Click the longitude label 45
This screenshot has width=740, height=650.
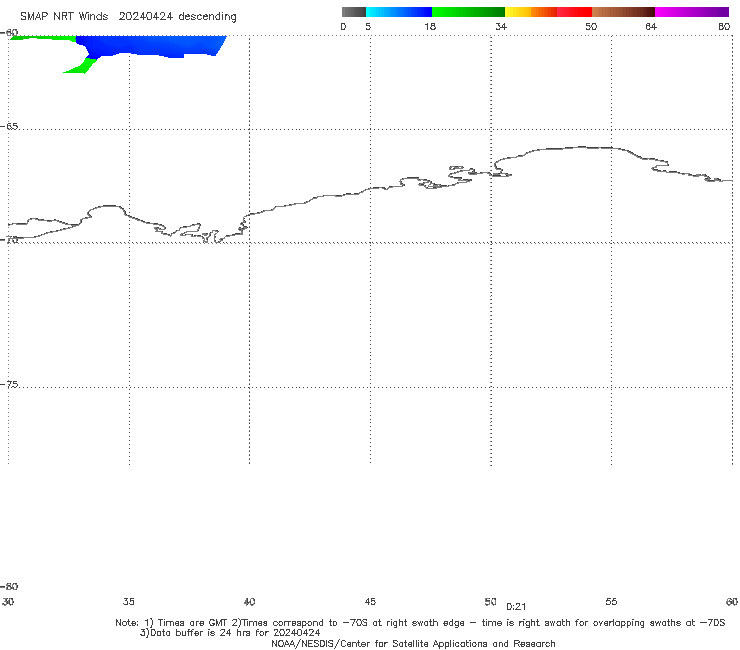[370, 601]
